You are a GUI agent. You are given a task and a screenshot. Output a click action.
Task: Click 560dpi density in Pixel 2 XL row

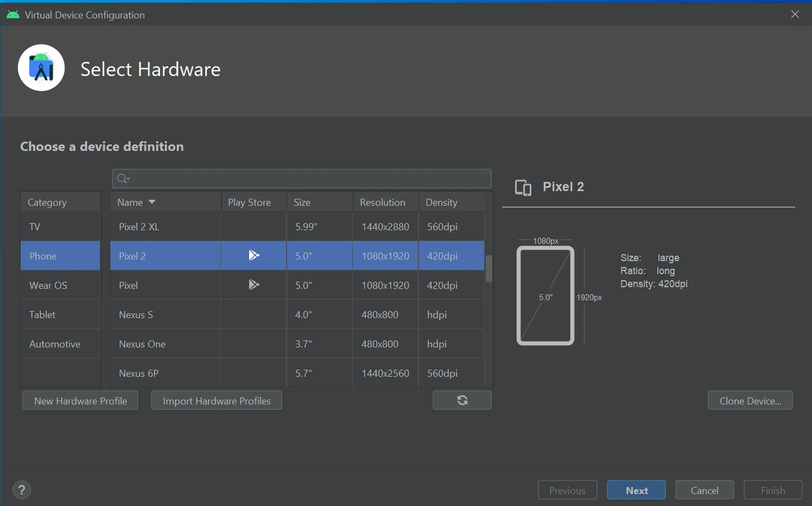(452, 226)
